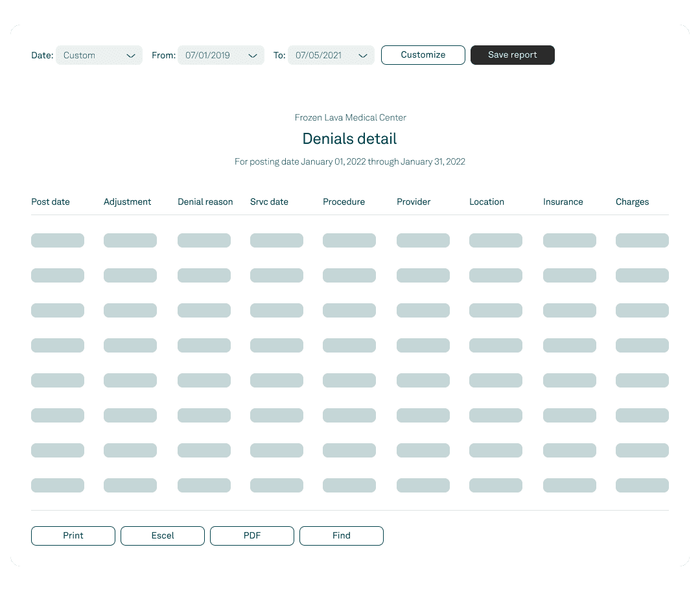Click the Charges column header

[x=632, y=202]
